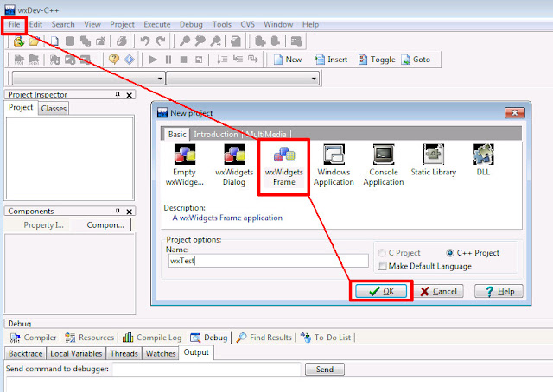The height and width of the screenshot is (392, 553).
Task: Open the Project menu
Action: (x=122, y=24)
